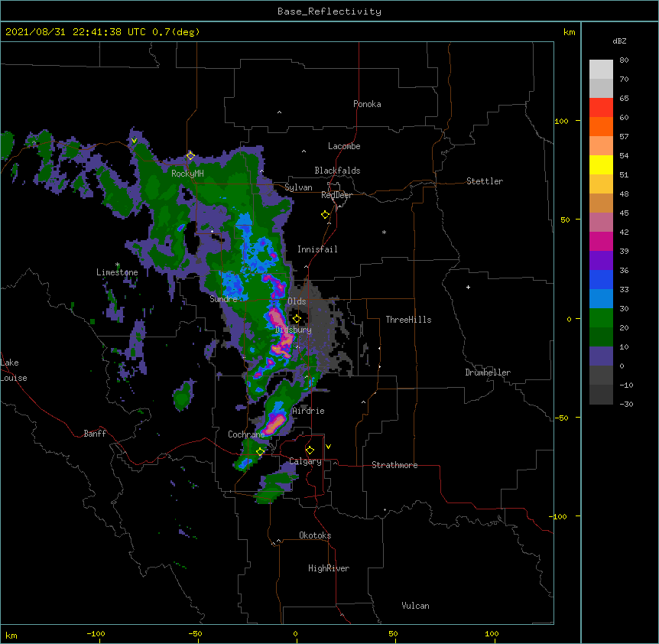Viewport: 659px width, 644px height.
Task: Click the Sylvan label on map
Action: [298, 187]
